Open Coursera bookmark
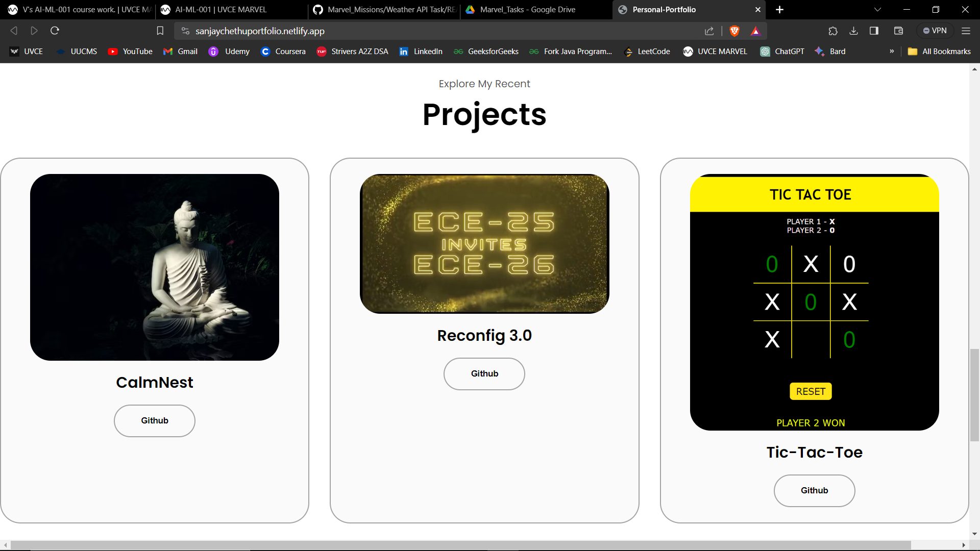Viewport: 980px width, 551px height. point(283,52)
